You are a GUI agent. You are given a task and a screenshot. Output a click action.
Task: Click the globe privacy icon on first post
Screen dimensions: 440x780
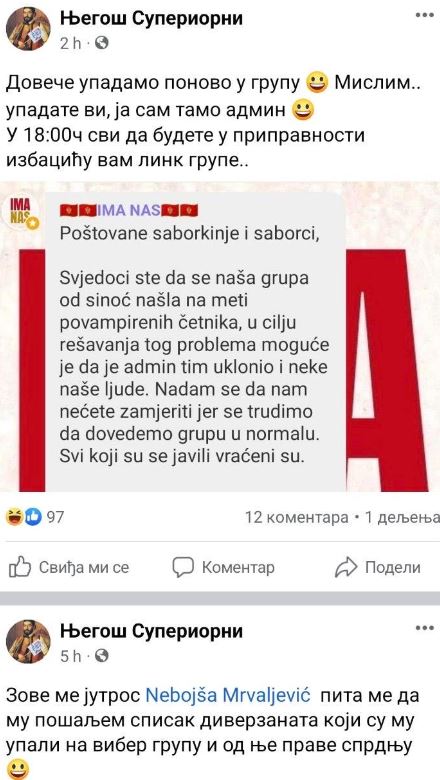point(101,44)
